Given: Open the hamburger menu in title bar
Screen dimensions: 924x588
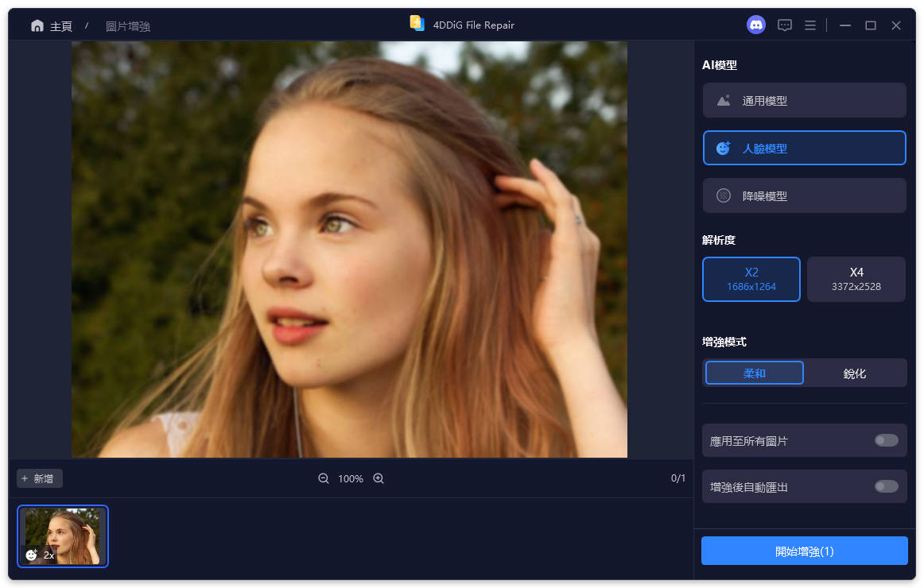Looking at the screenshot, I should [x=810, y=25].
